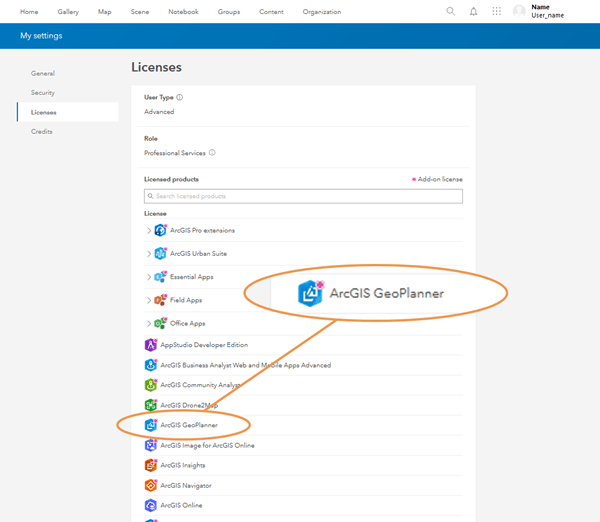The width and height of the screenshot is (600, 522).
Task: Open the user profile avatar
Action: click(519, 11)
